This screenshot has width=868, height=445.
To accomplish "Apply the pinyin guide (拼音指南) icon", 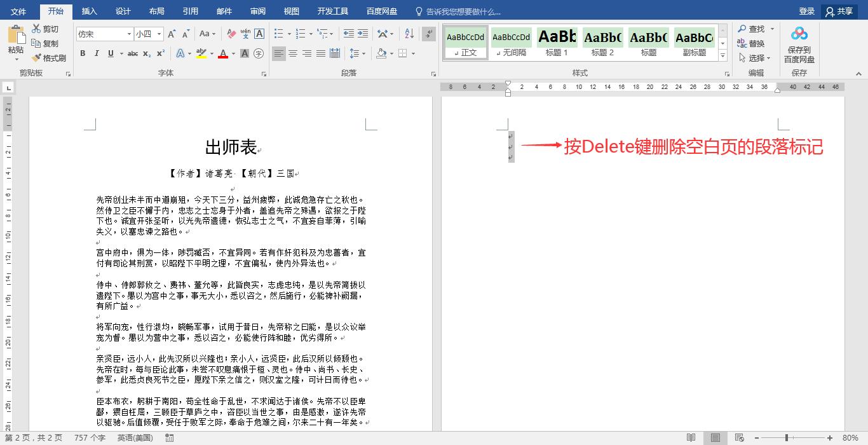I will tap(245, 34).
